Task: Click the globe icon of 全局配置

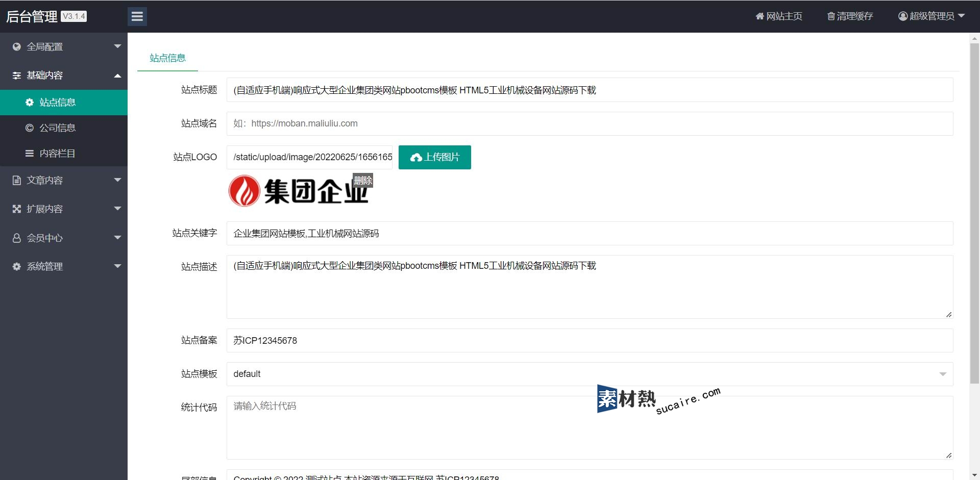Action: (x=17, y=46)
